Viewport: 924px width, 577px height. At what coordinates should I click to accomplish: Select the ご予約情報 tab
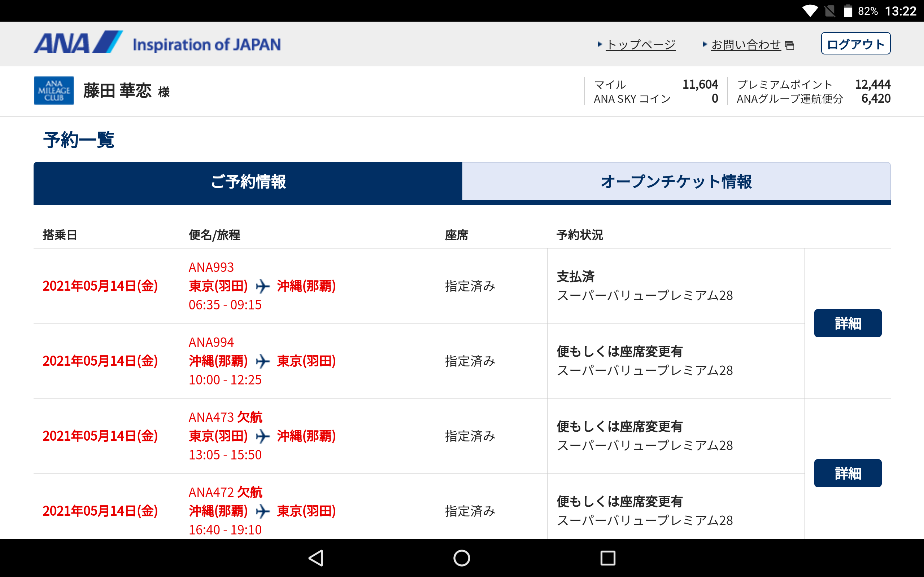coord(248,182)
